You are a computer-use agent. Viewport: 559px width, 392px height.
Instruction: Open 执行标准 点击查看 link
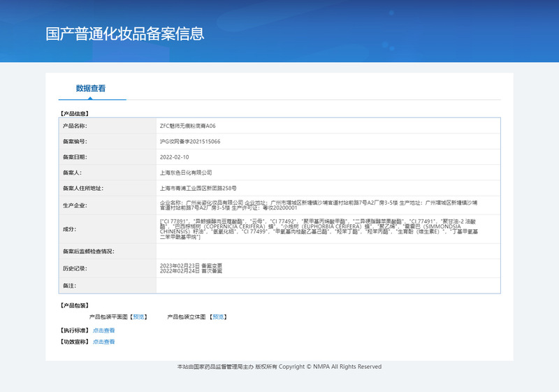[x=103, y=331]
